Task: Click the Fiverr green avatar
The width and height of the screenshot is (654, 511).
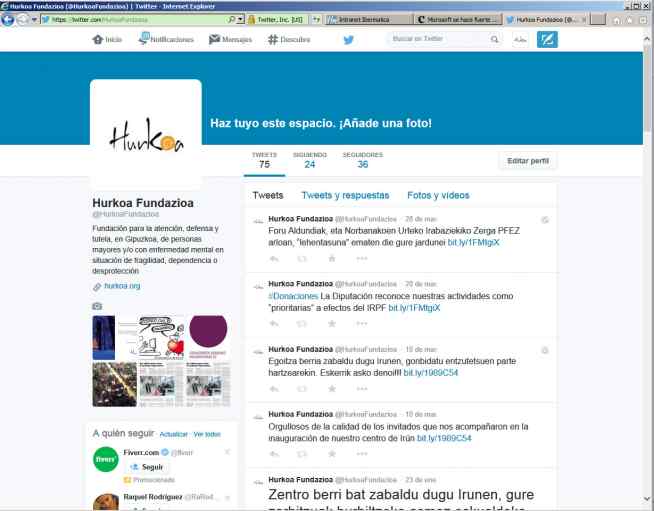Action: point(106,459)
